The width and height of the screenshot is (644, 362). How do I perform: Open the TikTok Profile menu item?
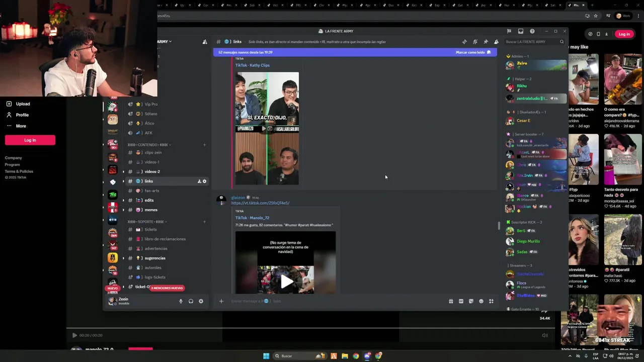[22, 115]
